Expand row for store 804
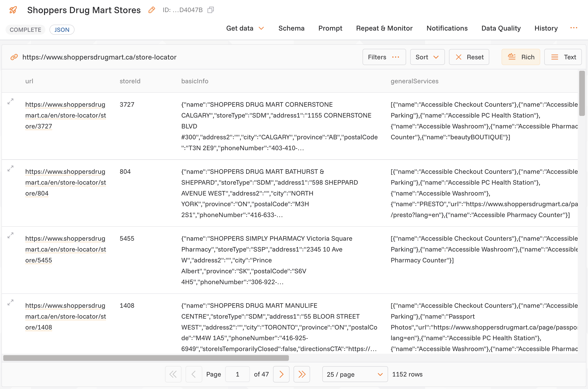The height and width of the screenshot is (389, 588). (10, 168)
